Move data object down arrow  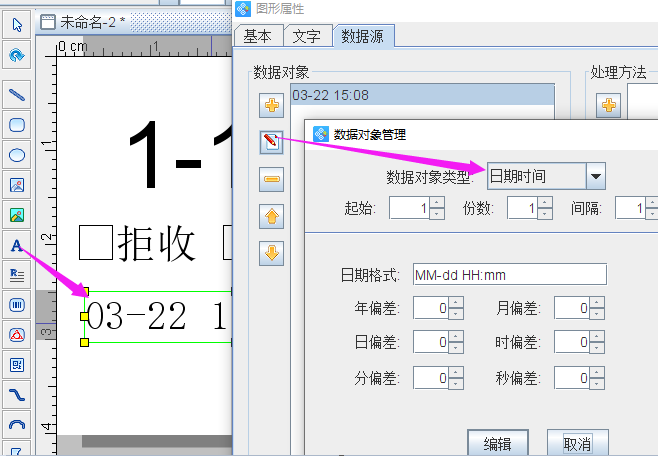[x=272, y=253]
